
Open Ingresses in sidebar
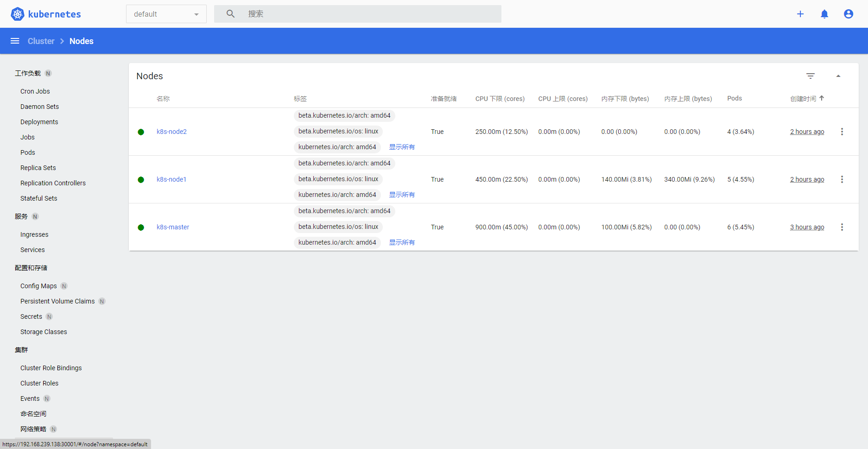coord(34,234)
